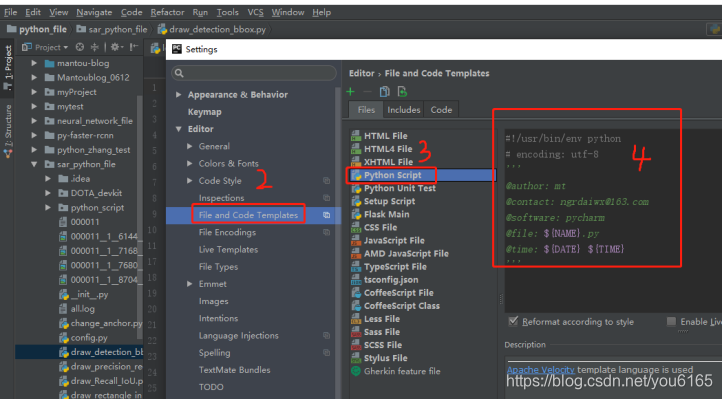Select __init__.py in project tree
Viewport: 723px width, 400px height.
83,294
